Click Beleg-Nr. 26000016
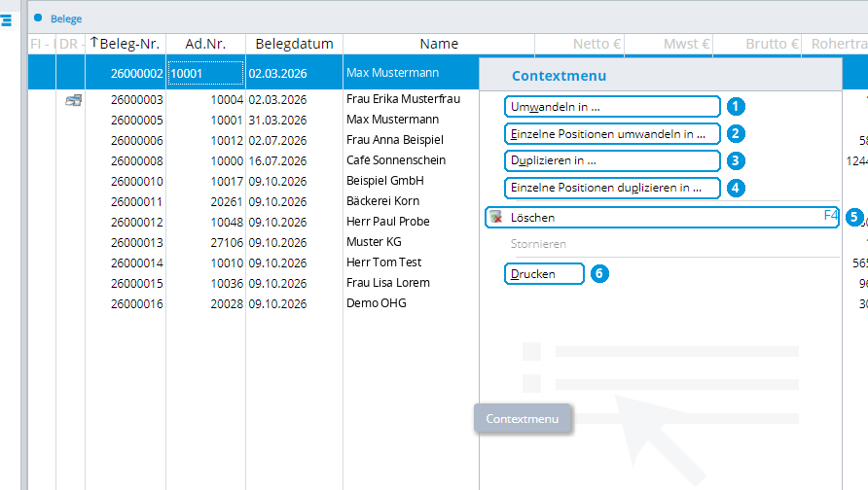 [x=137, y=304]
